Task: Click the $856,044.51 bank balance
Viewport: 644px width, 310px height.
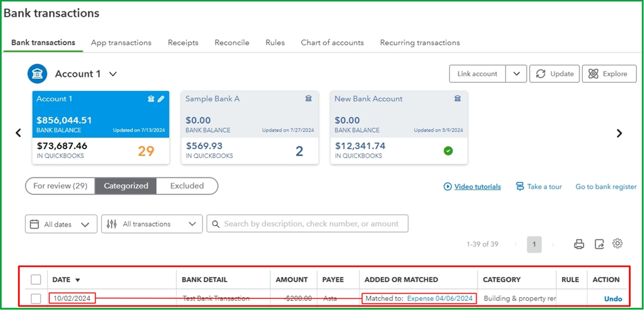Action: (64, 121)
